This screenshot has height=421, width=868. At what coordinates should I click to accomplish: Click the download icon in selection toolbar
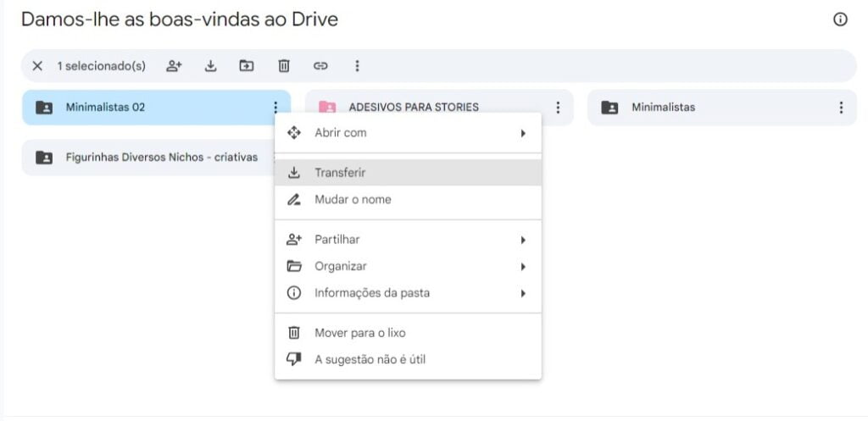tap(211, 66)
